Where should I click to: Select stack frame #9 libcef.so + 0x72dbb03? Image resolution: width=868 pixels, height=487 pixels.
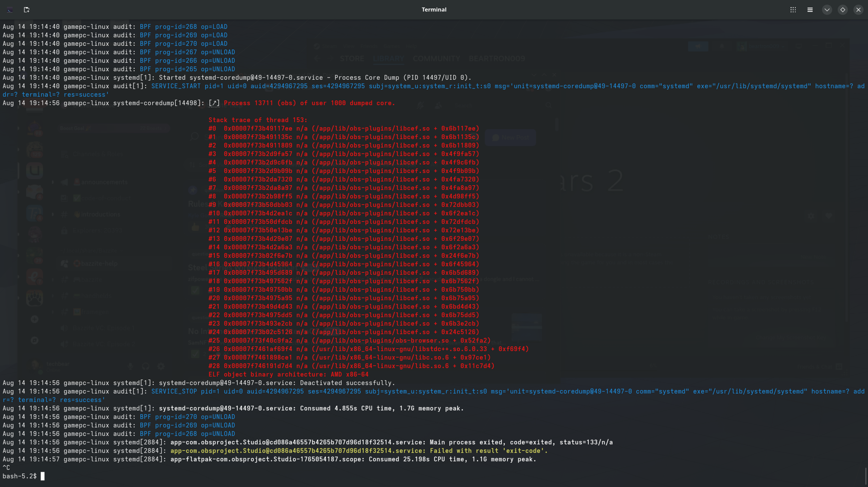pos(344,205)
